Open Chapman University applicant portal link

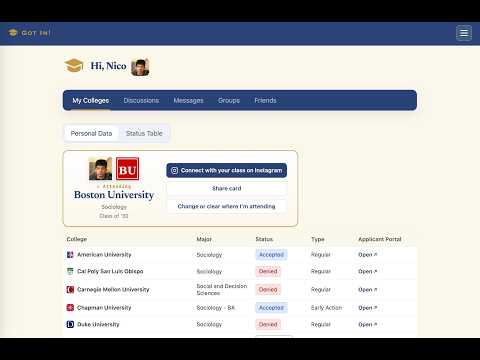coord(368,307)
